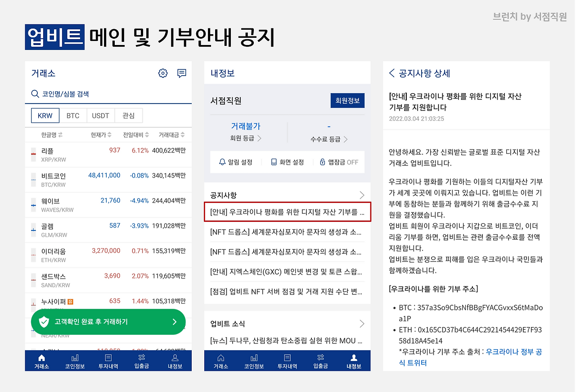Tap 비트코인 price 48,411,000
576x392 pixels.
click(x=104, y=176)
